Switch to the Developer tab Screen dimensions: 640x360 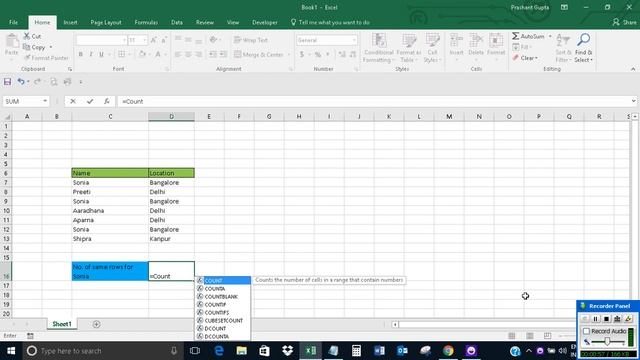coord(264,22)
